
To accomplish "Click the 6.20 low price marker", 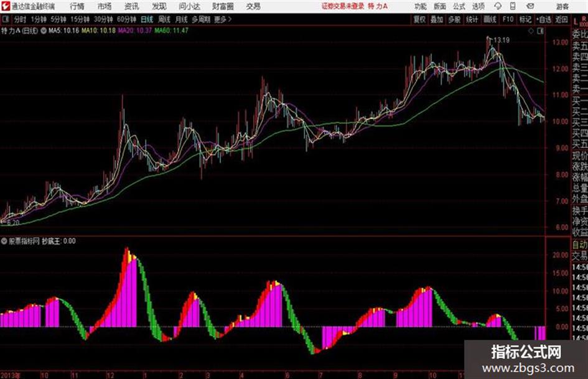I will pos(12,223).
